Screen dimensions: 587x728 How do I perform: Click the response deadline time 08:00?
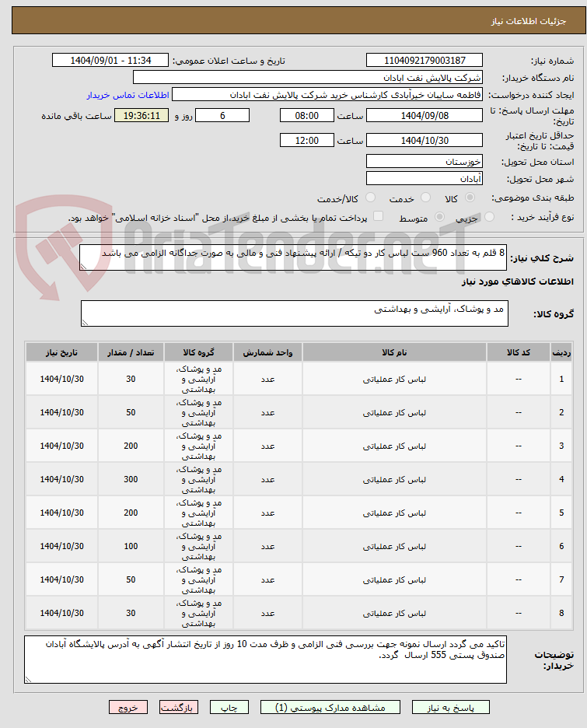(307, 116)
